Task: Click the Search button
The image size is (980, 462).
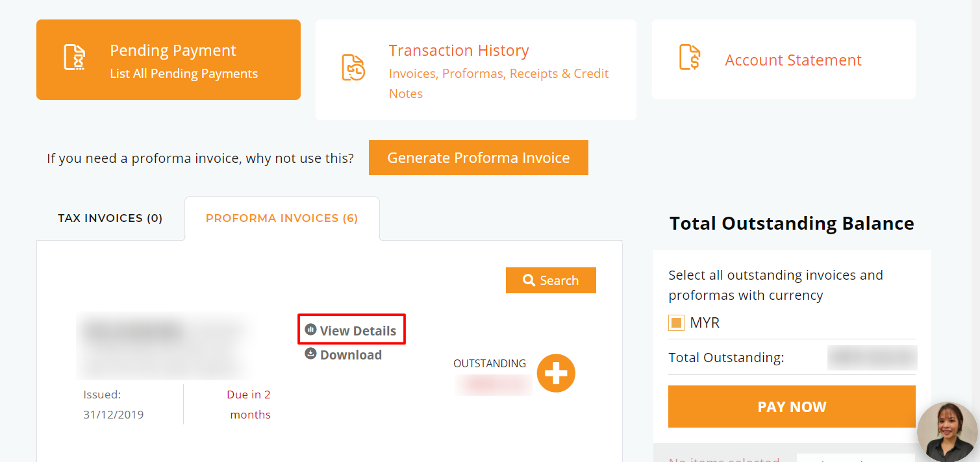Action: (x=551, y=280)
